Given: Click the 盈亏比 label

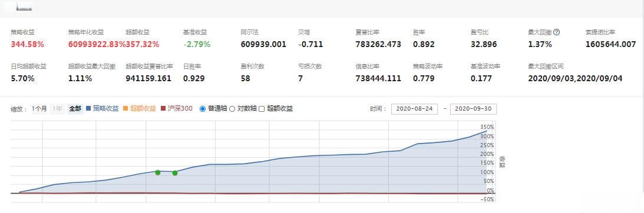Looking at the screenshot, I should coord(480,32).
